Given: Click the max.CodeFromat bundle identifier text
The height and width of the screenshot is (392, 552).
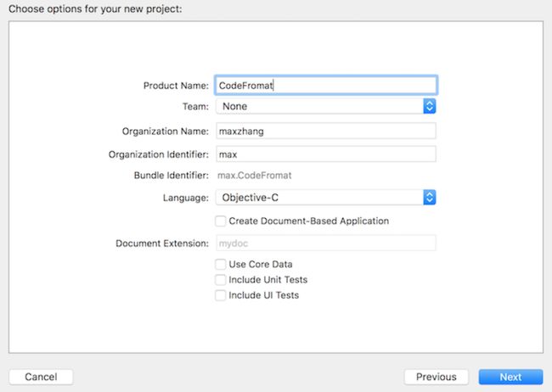Looking at the screenshot, I should pyautogui.click(x=254, y=176).
